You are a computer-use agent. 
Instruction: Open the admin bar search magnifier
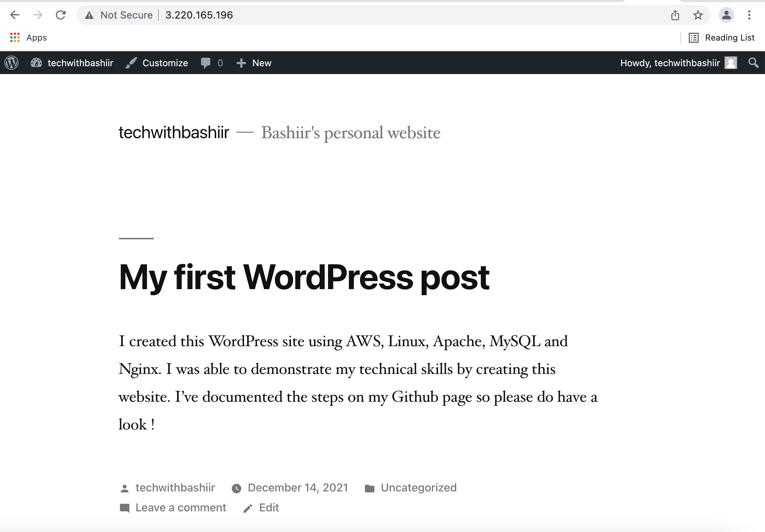pos(753,63)
